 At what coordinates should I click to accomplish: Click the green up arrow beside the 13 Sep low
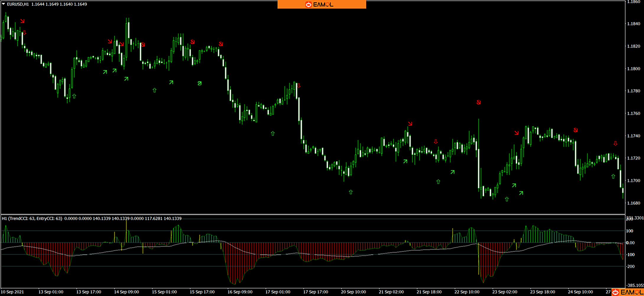74,96
